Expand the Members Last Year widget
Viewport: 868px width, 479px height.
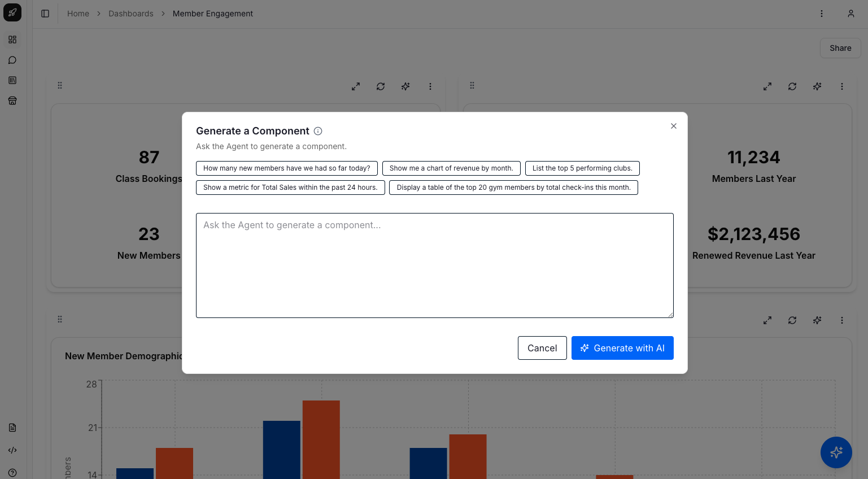point(767,86)
